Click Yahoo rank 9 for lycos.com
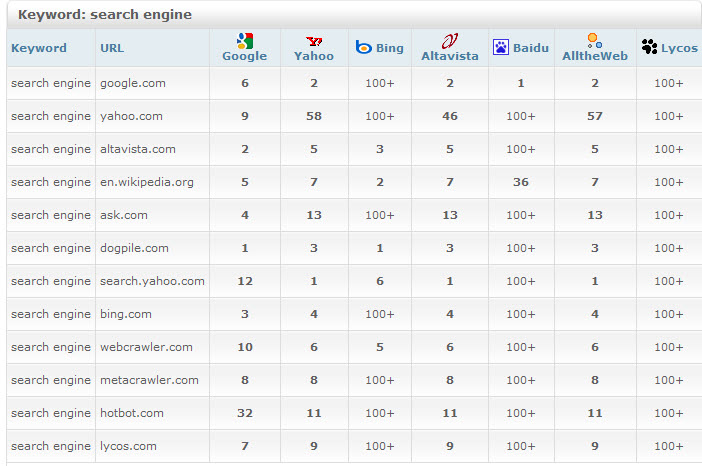This screenshot has width=702, height=466. (x=314, y=446)
